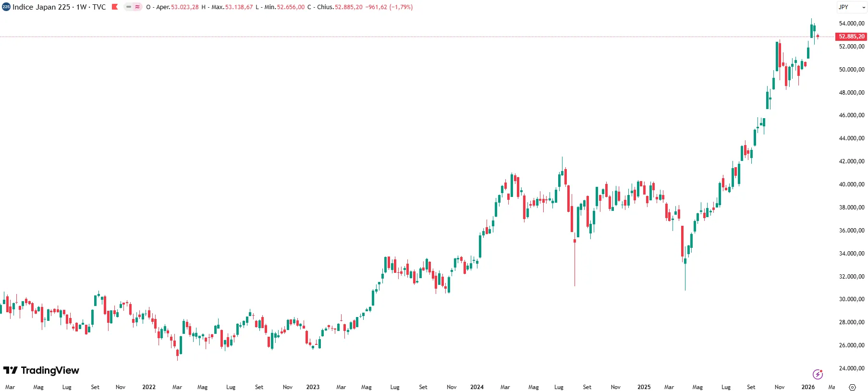Click the 26.000,00 price axis label

(852, 345)
